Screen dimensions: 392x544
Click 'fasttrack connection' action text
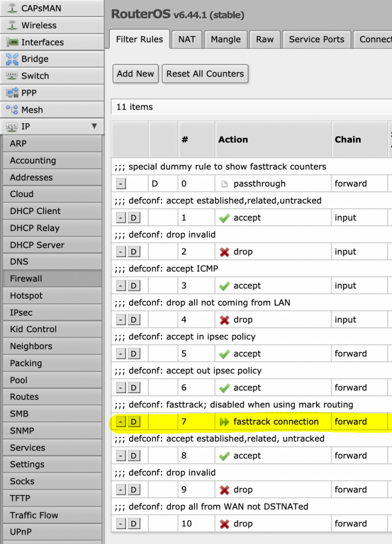click(276, 422)
